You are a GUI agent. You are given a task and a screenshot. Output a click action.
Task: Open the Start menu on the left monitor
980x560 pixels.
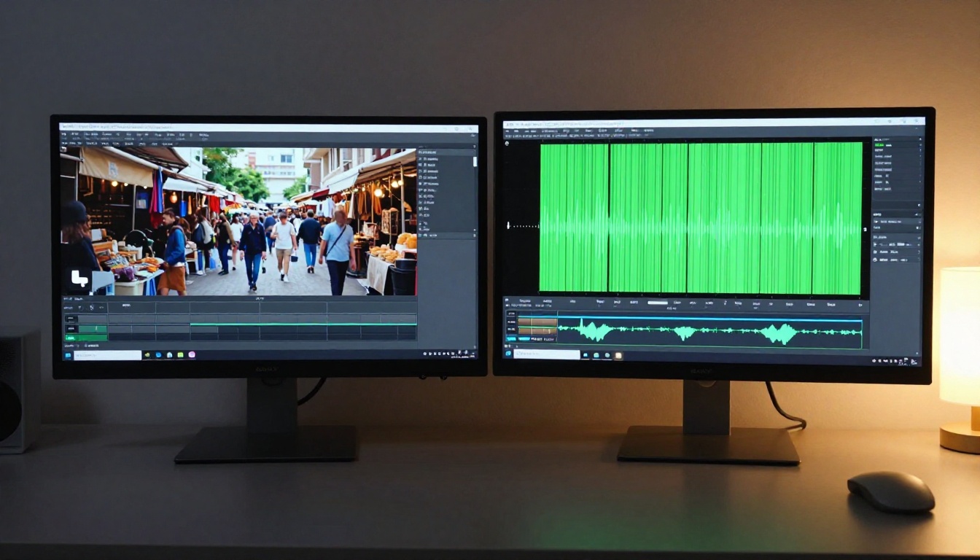(68, 355)
